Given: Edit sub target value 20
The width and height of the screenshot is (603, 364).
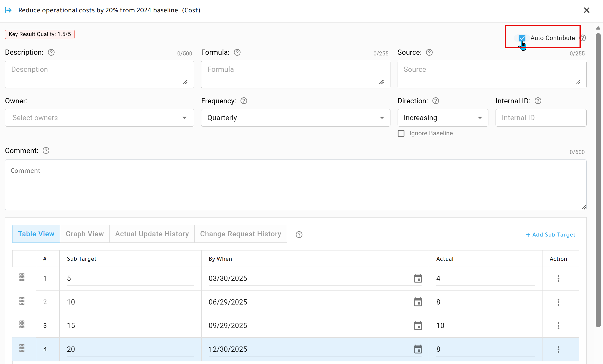Looking at the screenshot, I should (130, 349).
